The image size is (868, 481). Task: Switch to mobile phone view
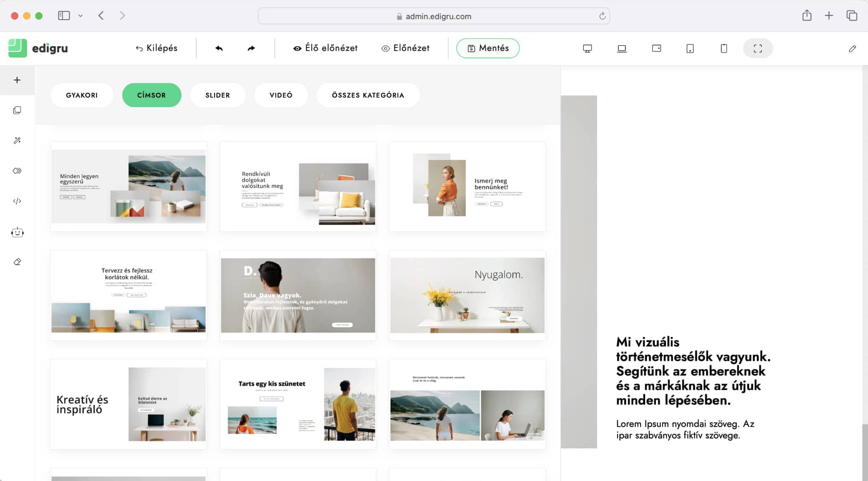724,48
